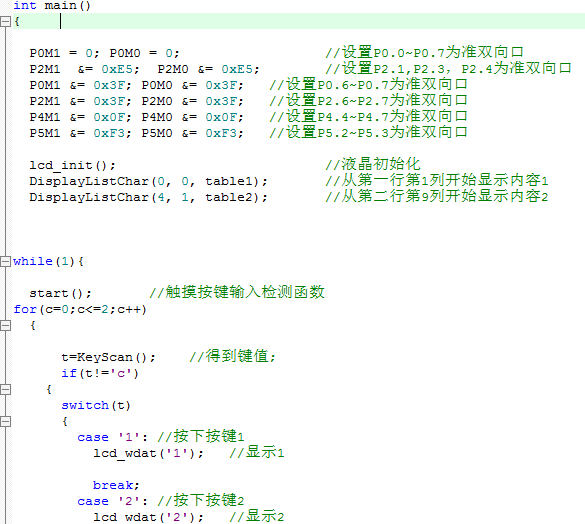Collapse the switch(t) block fold marker

coord(5,421)
